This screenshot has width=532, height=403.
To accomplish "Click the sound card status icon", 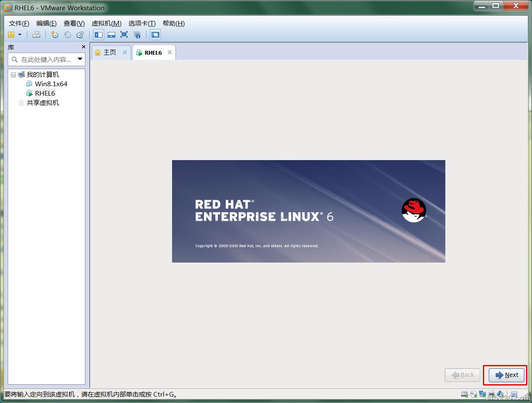I will coord(500,394).
